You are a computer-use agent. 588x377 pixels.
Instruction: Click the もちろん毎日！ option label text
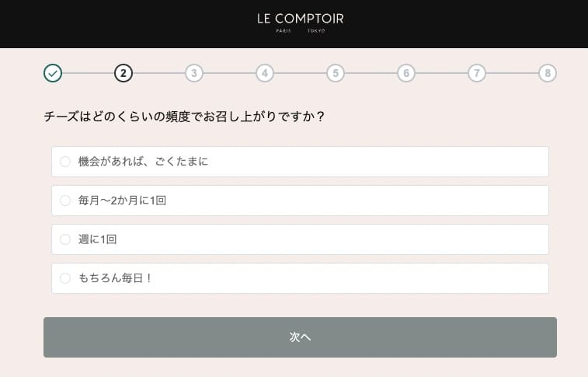point(115,278)
